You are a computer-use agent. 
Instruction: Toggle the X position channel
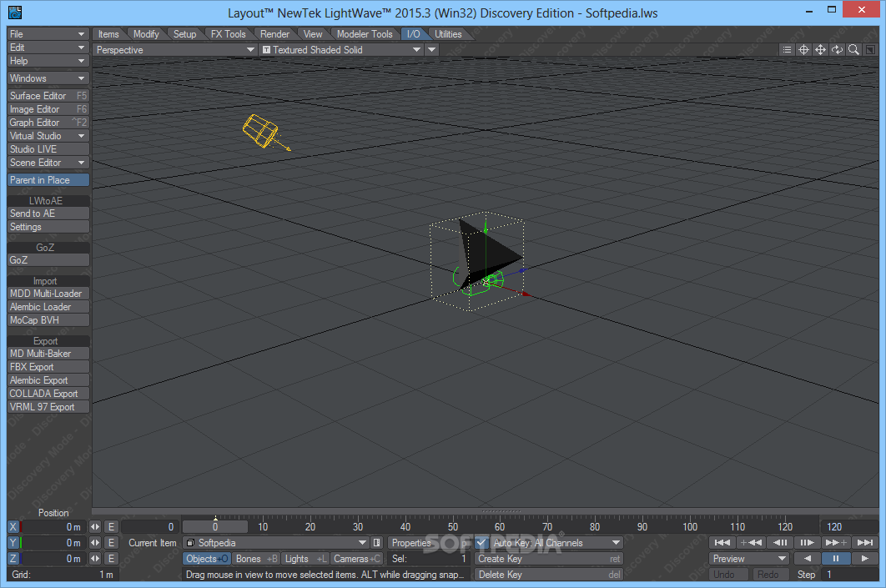13,526
